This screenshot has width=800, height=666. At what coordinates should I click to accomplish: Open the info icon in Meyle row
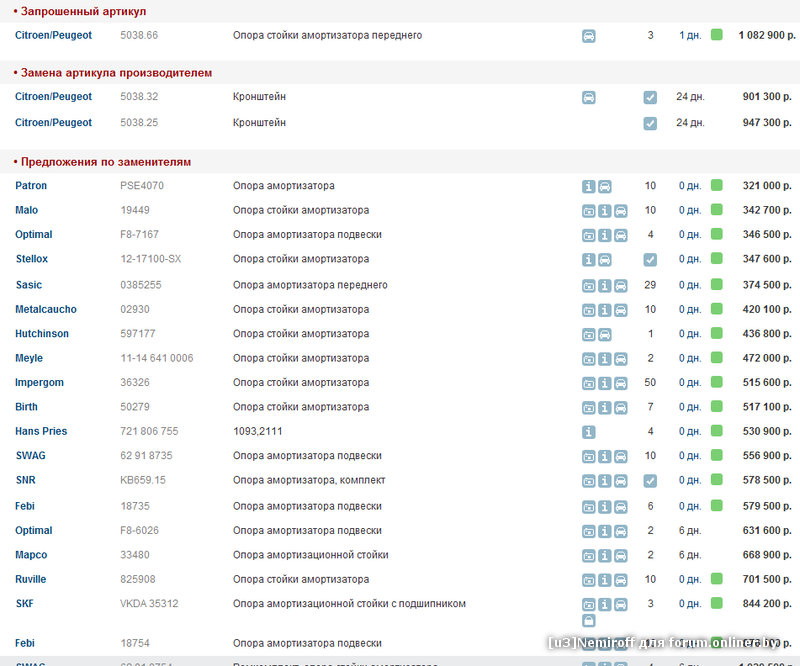coord(605,359)
